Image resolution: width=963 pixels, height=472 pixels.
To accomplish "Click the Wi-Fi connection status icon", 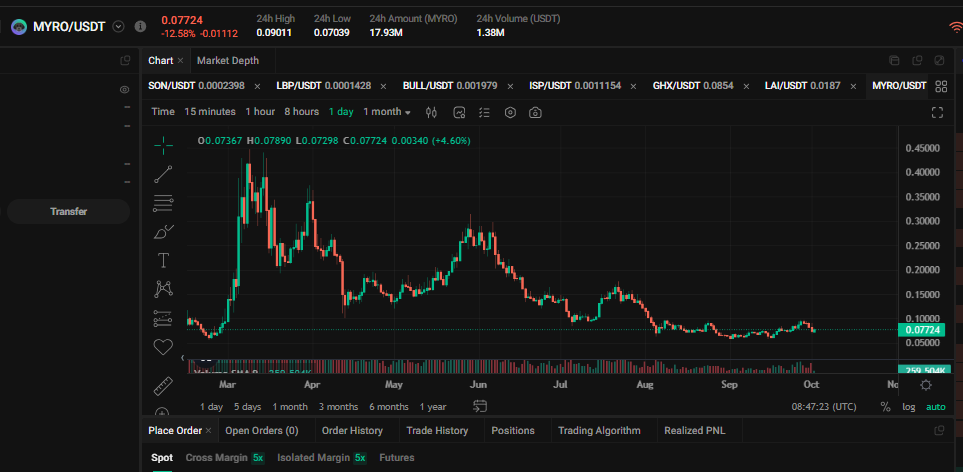I will click(955, 26).
